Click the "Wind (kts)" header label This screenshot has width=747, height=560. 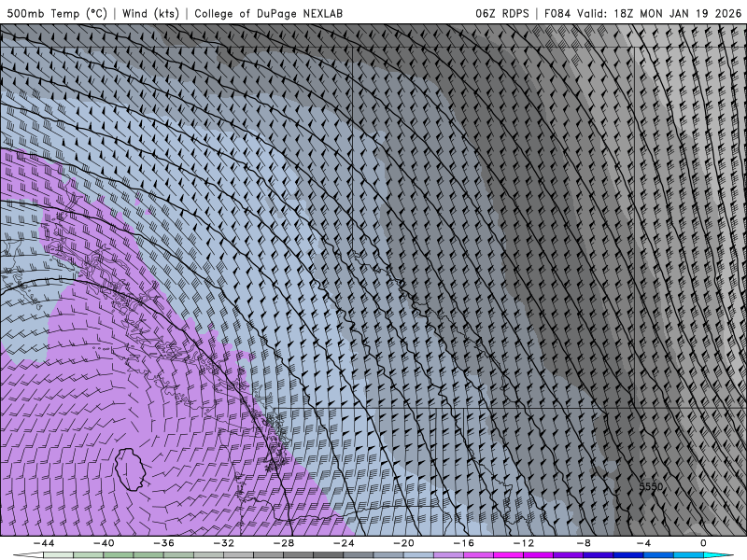pyautogui.click(x=150, y=13)
